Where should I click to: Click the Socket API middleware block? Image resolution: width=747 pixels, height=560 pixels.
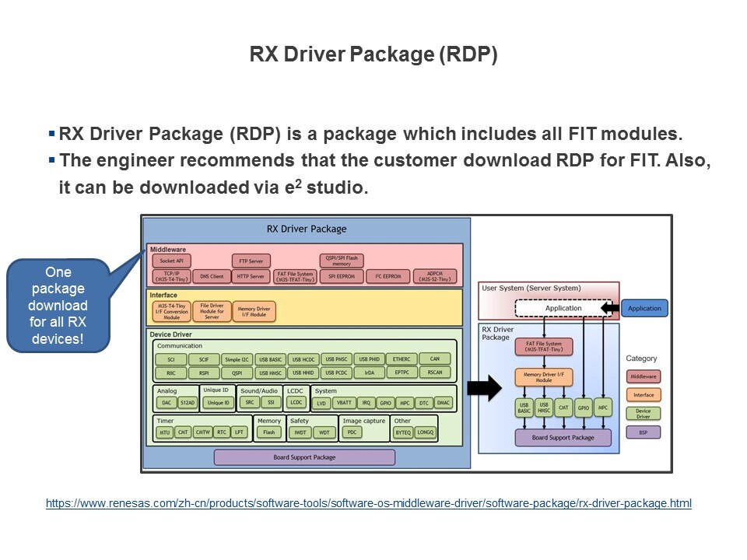(x=170, y=261)
